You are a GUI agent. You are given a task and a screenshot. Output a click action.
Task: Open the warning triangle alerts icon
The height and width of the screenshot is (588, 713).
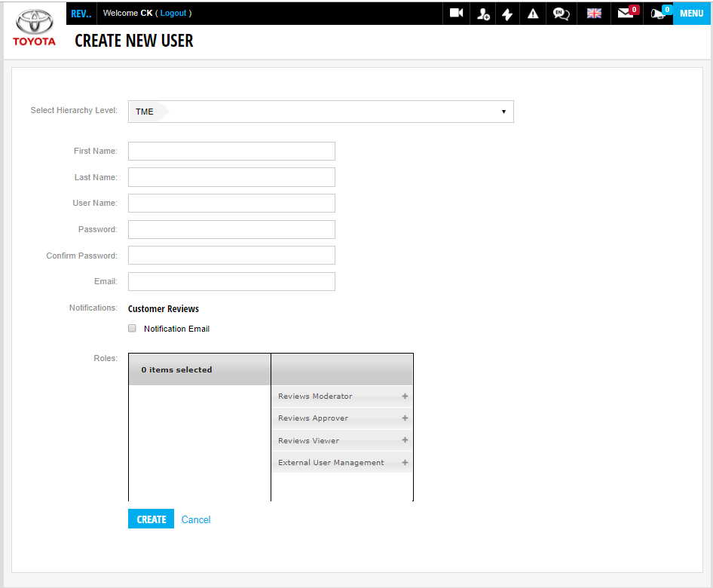[532, 14]
